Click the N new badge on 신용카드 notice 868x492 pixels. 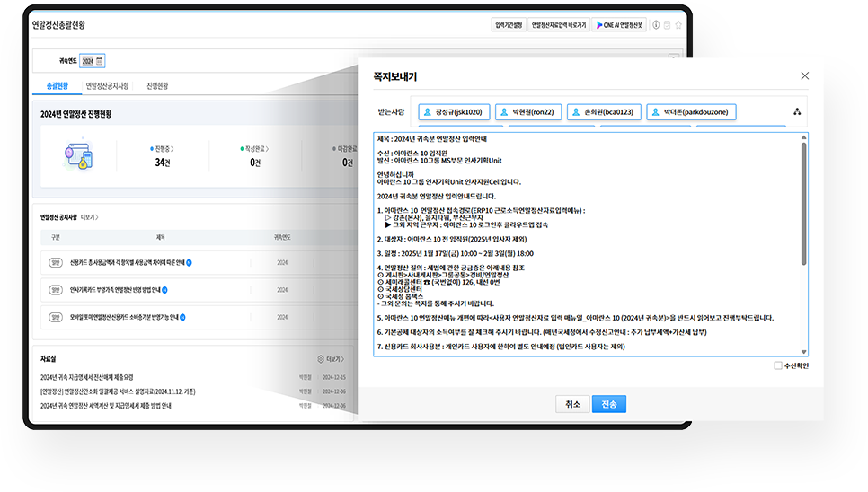[x=189, y=262]
